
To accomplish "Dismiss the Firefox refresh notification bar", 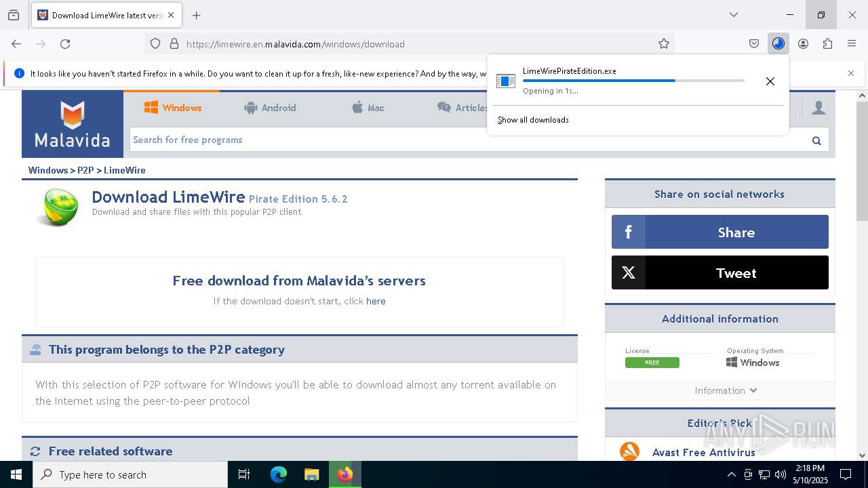I will [x=851, y=73].
